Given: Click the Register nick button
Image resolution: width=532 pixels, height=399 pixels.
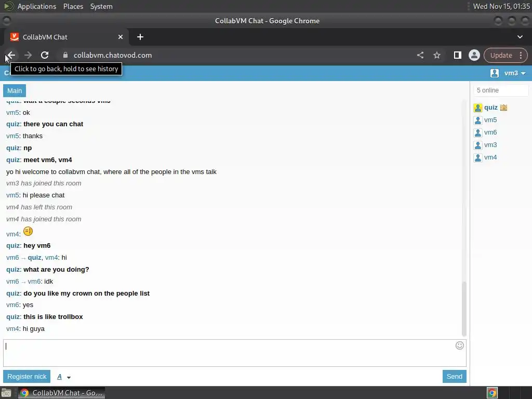Looking at the screenshot, I should tap(27, 376).
